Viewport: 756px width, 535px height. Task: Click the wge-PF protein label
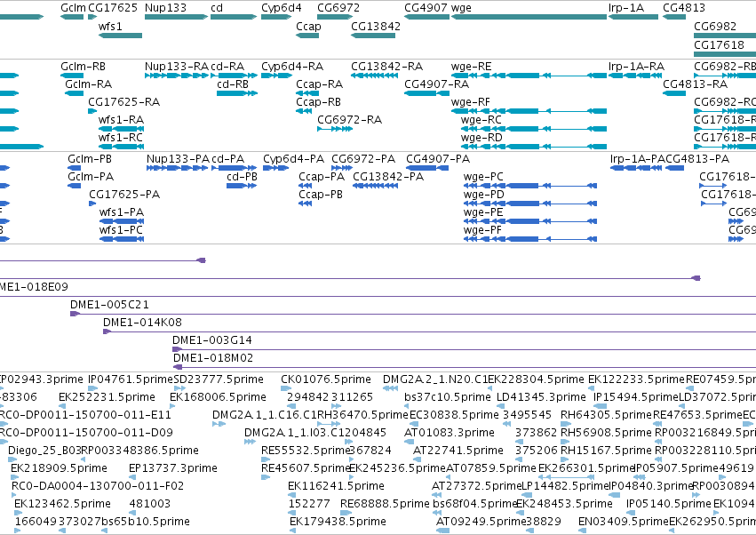coord(482,229)
